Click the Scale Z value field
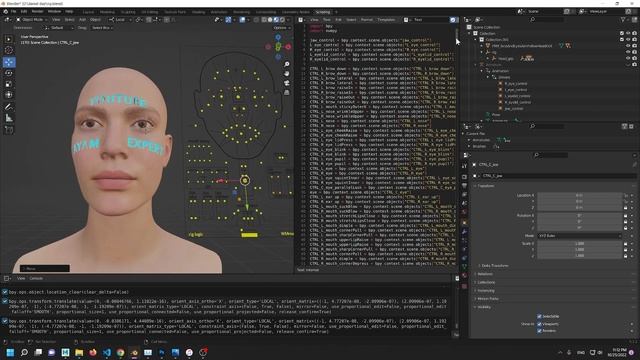Screen dimensions: 640x360 pyautogui.click(x=579, y=256)
